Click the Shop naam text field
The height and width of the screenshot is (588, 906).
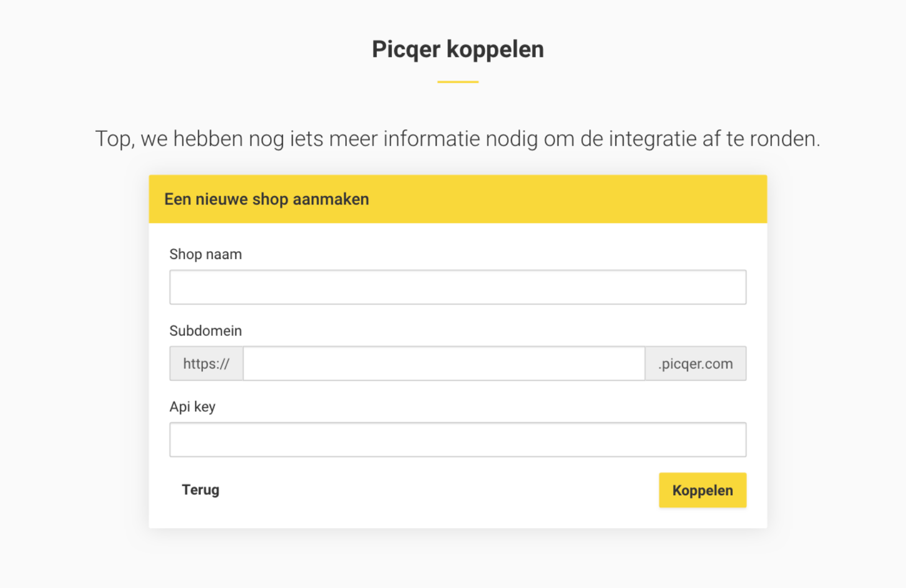[x=457, y=287]
